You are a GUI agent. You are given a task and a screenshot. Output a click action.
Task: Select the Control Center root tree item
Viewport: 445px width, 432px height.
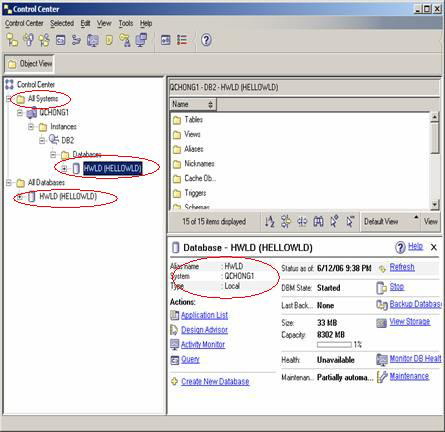click(30, 84)
